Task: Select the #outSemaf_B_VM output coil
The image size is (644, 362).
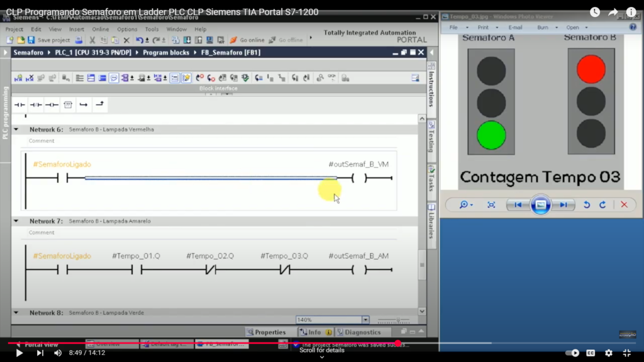Action: pos(359,178)
